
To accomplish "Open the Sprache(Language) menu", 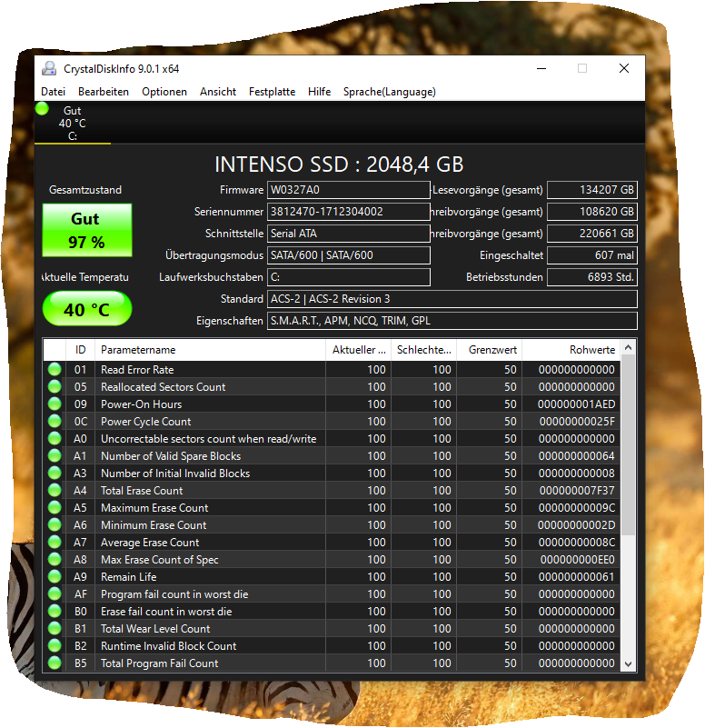I will pos(390,92).
